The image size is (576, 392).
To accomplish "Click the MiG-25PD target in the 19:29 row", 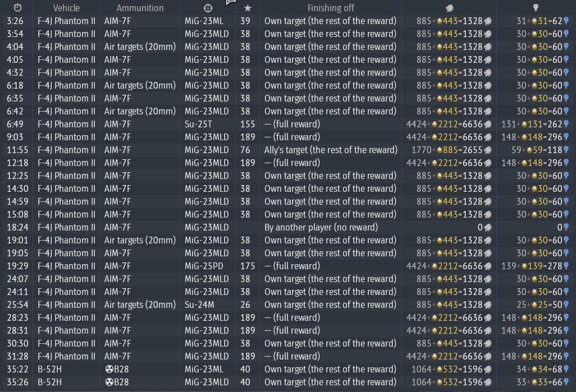I will point(203,266).
